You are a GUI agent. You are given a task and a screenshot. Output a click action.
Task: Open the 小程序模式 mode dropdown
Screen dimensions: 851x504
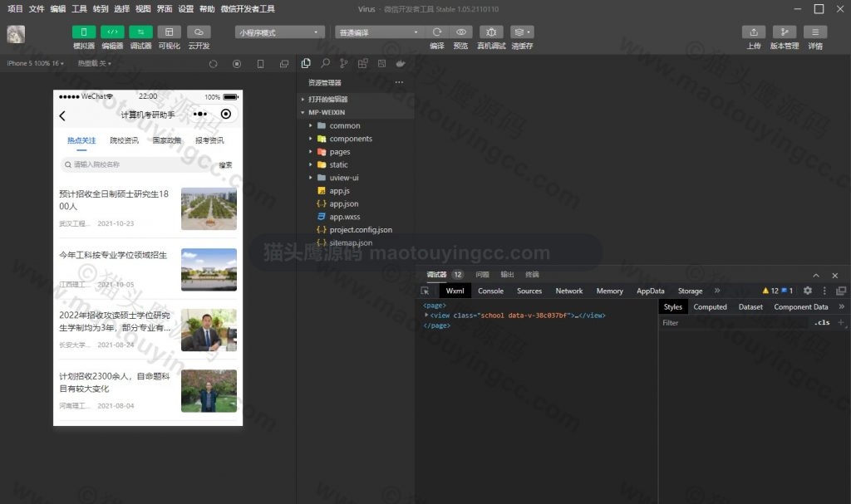click(279, 32)
